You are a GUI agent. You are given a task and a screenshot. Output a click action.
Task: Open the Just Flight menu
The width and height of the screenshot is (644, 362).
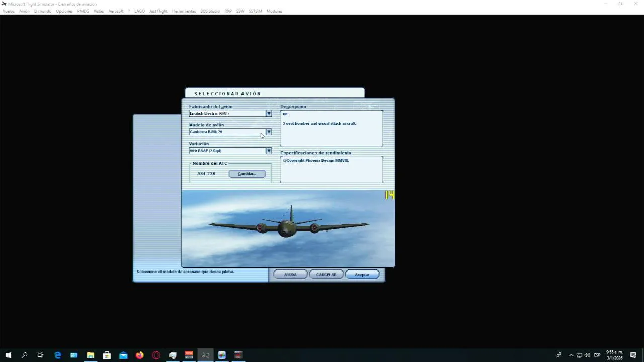pos(158,11)
